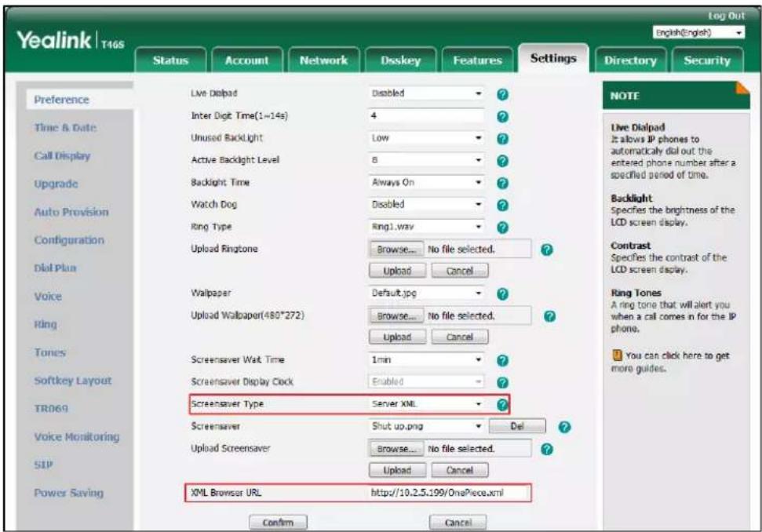Click the guide book icon in Note panel
Viewport: 762px width, 532px height.
pyautogui.click(x=617, y=355)
